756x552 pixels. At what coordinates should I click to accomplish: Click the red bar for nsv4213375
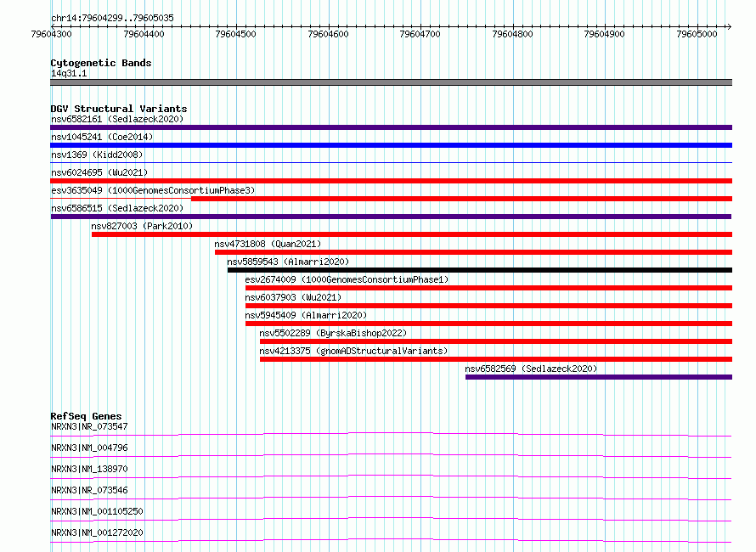496,359
